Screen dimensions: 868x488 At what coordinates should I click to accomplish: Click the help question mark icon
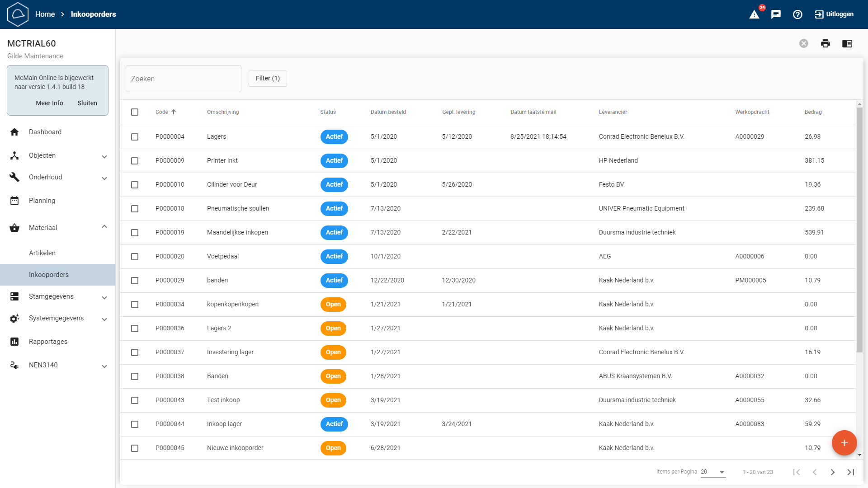tap(797, 14)
